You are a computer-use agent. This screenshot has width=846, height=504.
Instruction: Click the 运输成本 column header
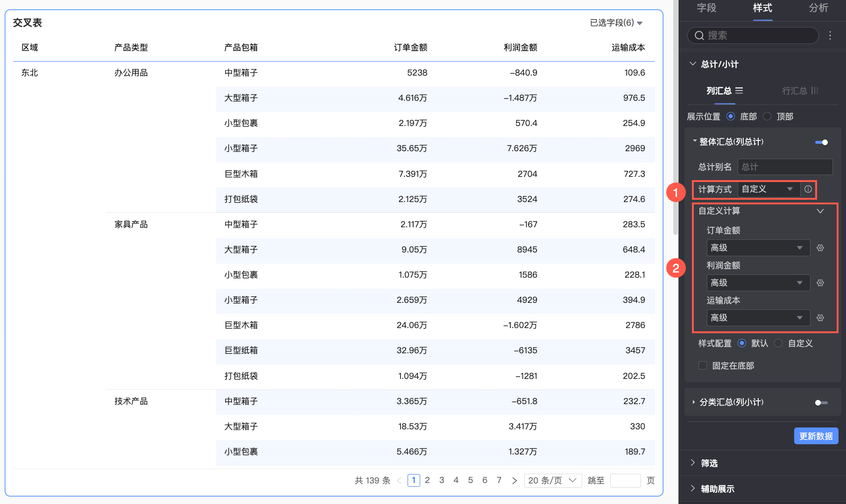(628, 47)
